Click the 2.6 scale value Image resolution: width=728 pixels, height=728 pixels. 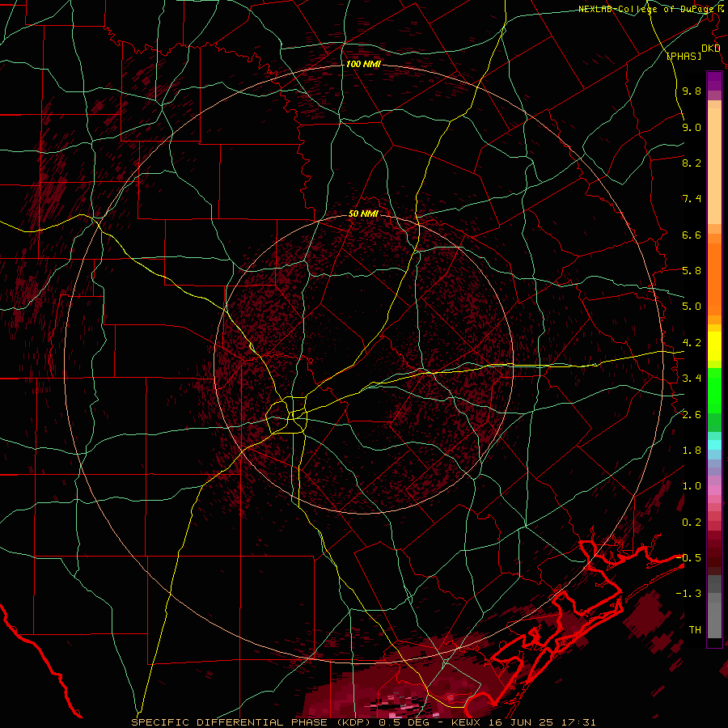point(692,415)
